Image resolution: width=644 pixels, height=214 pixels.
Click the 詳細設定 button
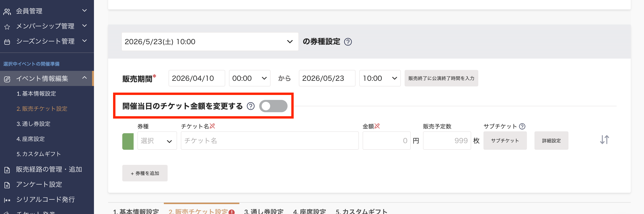[551, 141]
